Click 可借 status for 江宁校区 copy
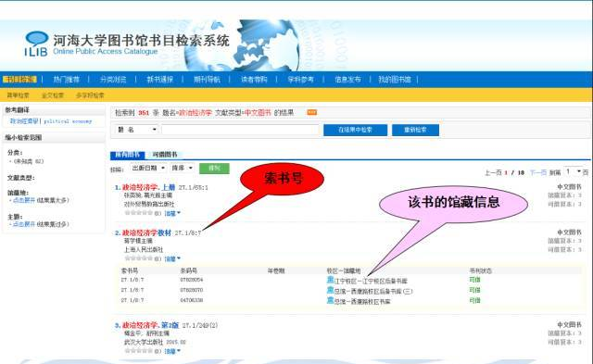The height and width of the screenshot is (364, 593). 474,280
